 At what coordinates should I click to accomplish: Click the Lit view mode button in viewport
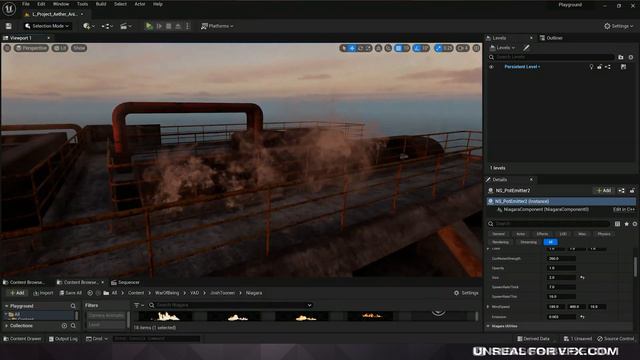click(60, 48)
